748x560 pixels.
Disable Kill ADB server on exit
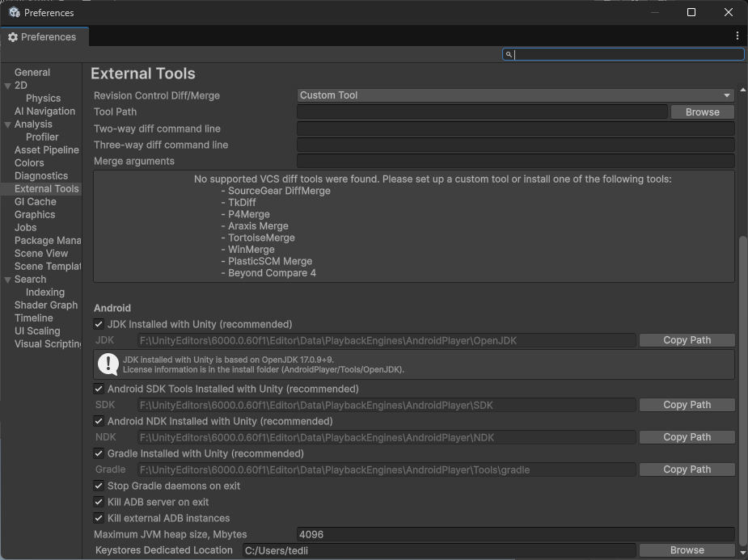[x=99, y=502]
